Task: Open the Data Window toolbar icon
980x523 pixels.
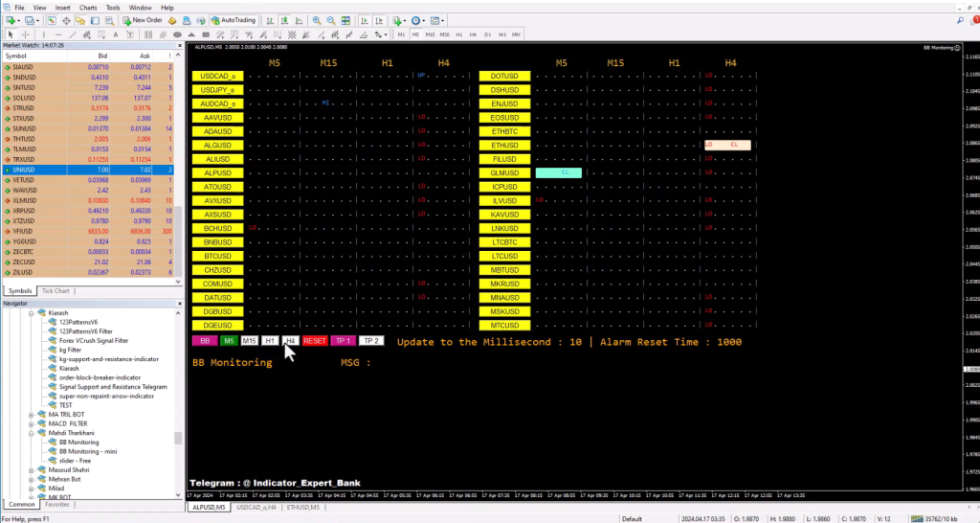Action: (66, 21)
